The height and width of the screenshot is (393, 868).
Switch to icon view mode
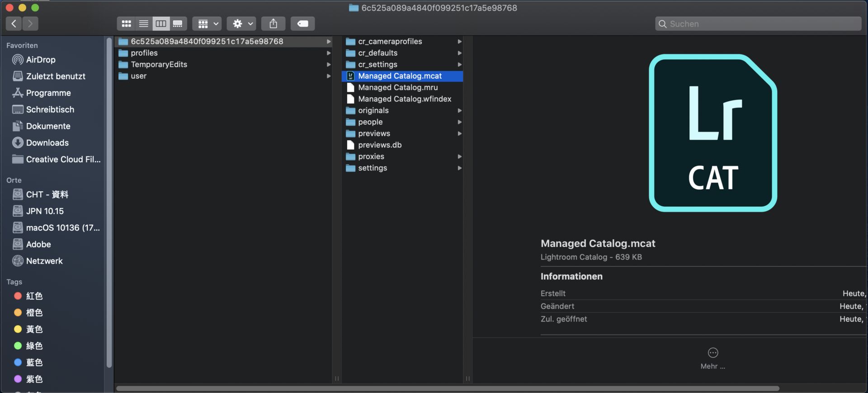(x=127, y=24)
